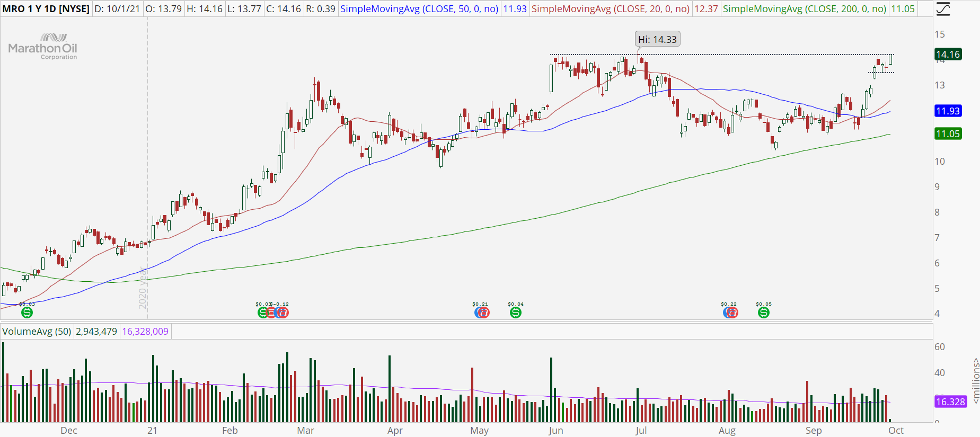Click the $0.21 earnings phone icon in May
980x437 pixels.
pyautogui.click(x=483, y=313)
